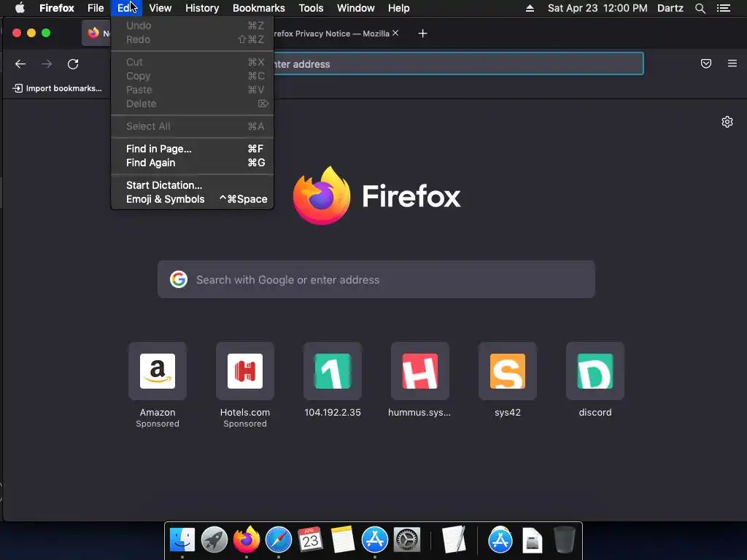Select Emoji & Symbols menu entry
This screenshot has width=747, height=560.
click(193, 199)
